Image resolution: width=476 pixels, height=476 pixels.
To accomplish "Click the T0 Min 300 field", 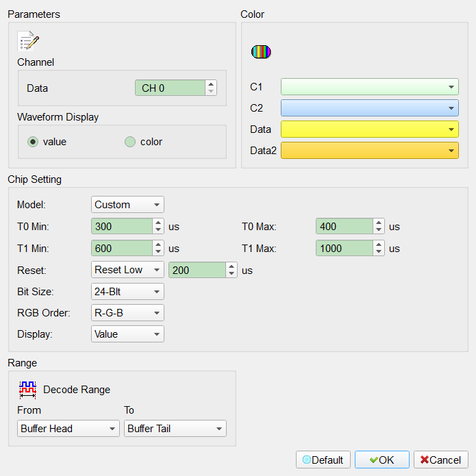I will (122, 226).
